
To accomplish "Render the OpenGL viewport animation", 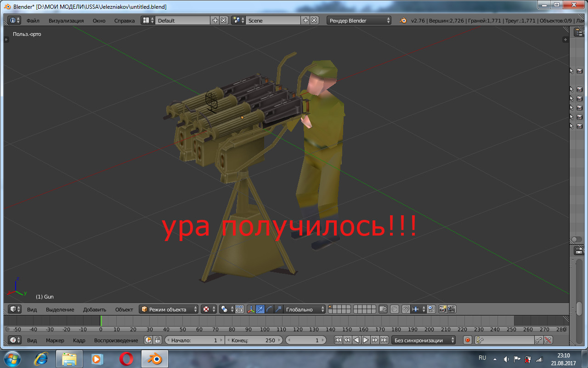I will coord(452,309).
